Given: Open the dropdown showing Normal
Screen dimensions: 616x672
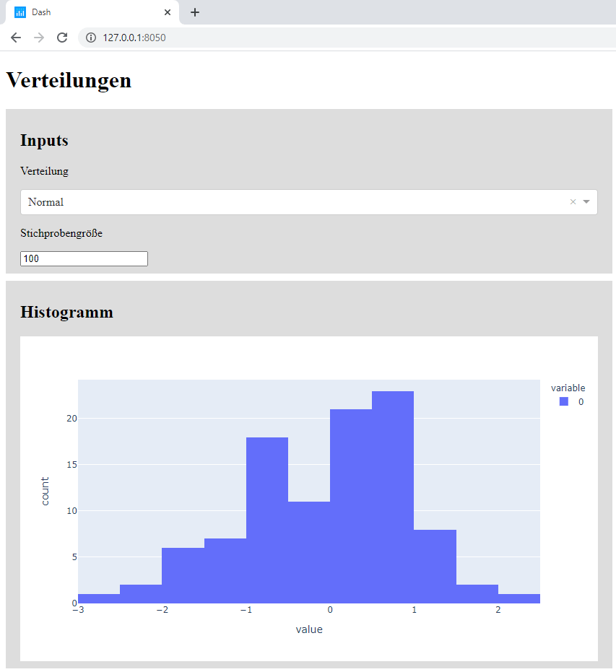Looking at the screenshot, I should pos(289,202).
